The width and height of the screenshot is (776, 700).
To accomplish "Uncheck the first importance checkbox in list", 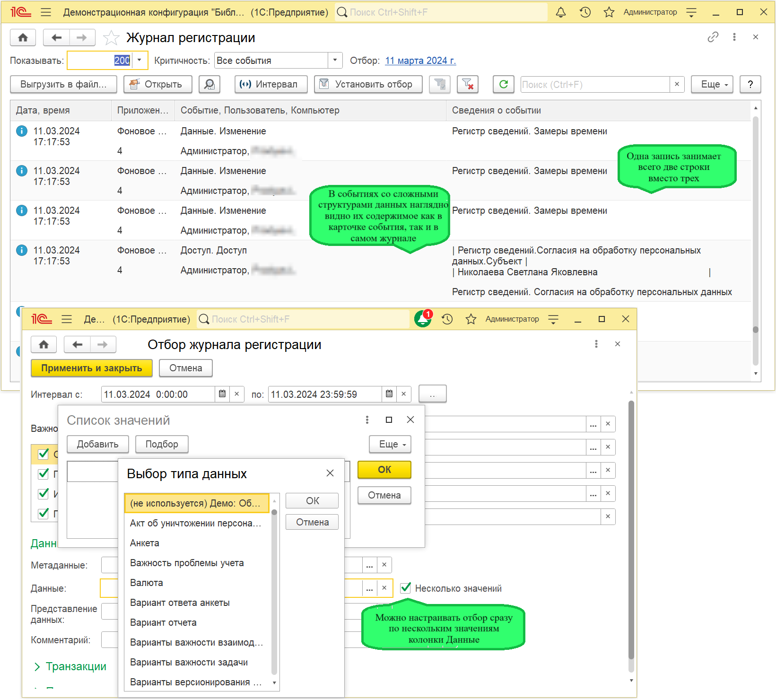I will click(x=44, y=454).
